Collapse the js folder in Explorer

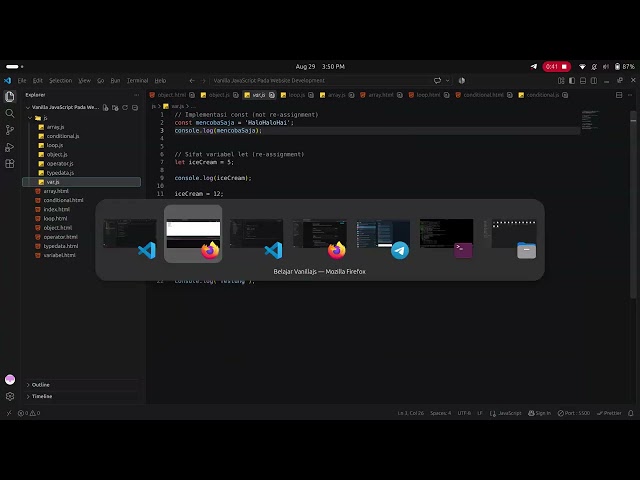(x=39, y=118)
